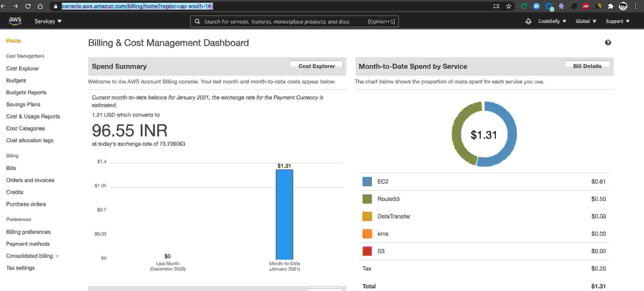Click the Route53 green color swatch
Image resolution: width=644 pixels, height=291 pixels.
coord(367,199)
